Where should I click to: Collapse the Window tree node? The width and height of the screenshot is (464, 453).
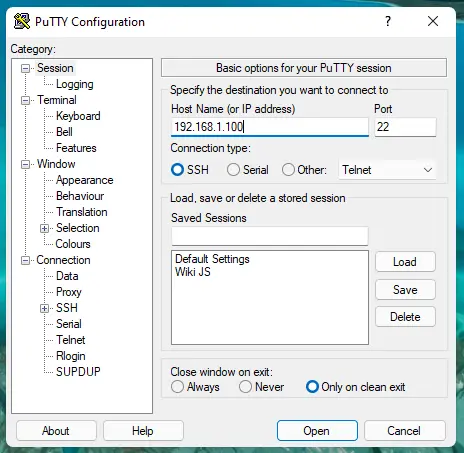[25, 164]
